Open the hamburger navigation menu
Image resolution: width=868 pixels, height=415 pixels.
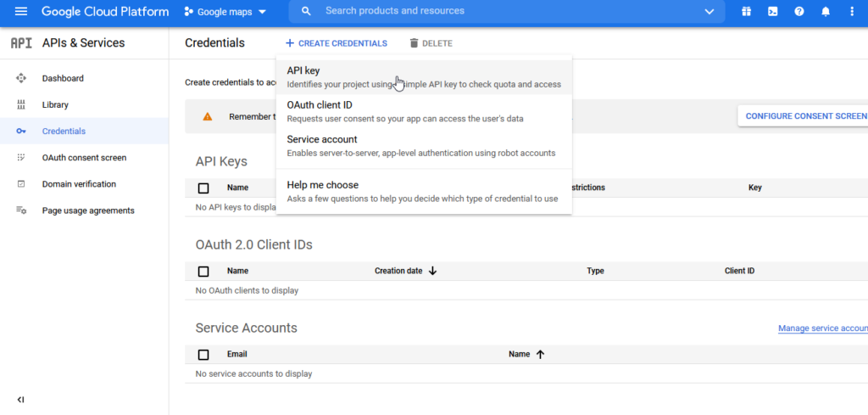[x=21, y=12]
